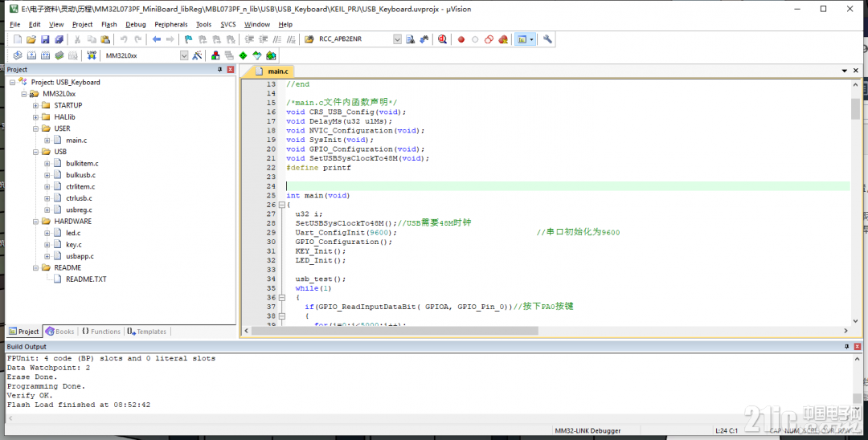
Task: Open Select Software Packs with the green funnel icon
Action: point(257,55)
